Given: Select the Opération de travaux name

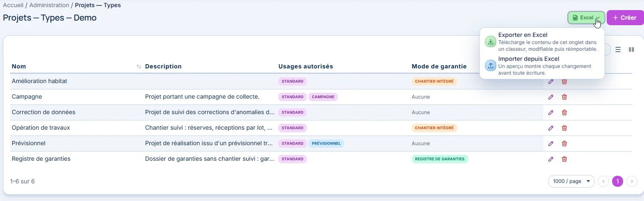Looking at the screenshot, I should [x=41, y=128].
